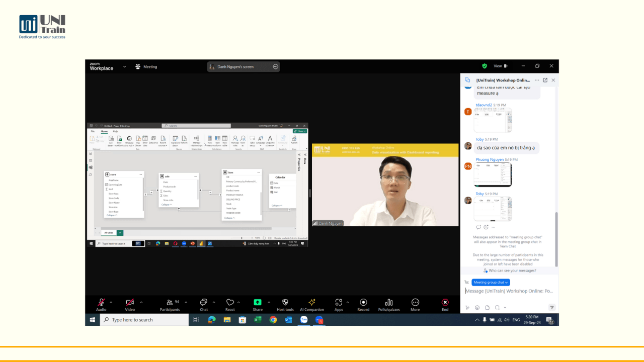The width and height of the screenshot is (644, 362).
Task: Click Who can see your messages link
Action: point(510,270)
